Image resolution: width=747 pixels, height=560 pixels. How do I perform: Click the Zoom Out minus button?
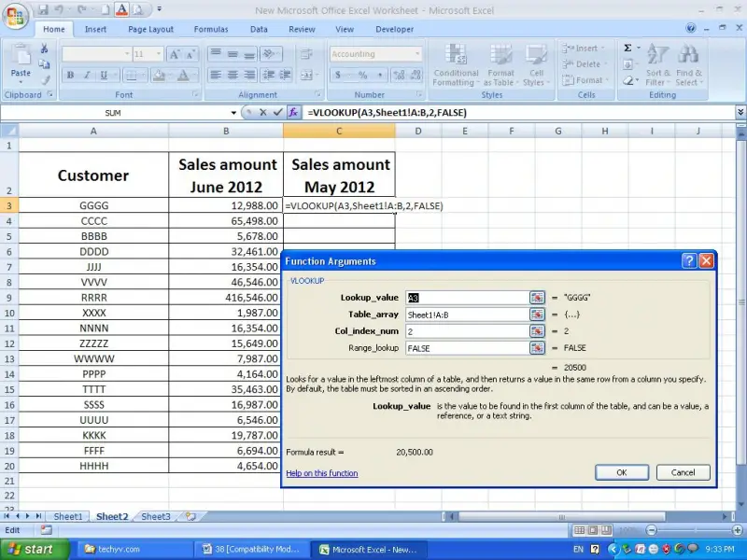coord(651,530)
